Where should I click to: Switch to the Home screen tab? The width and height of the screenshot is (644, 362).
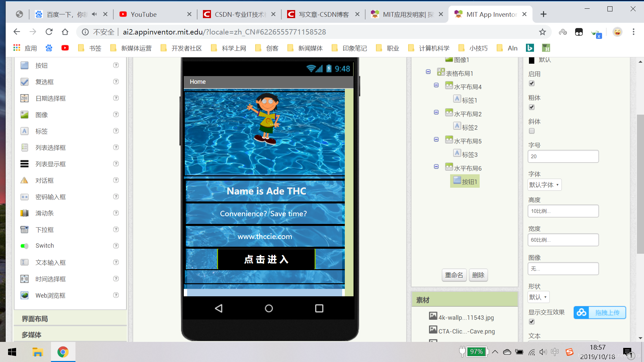click(197, 82)
